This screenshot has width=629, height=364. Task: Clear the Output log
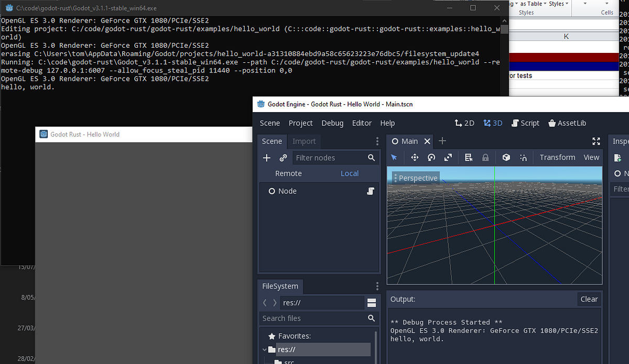pyautogui.click(x=589, y=299)
